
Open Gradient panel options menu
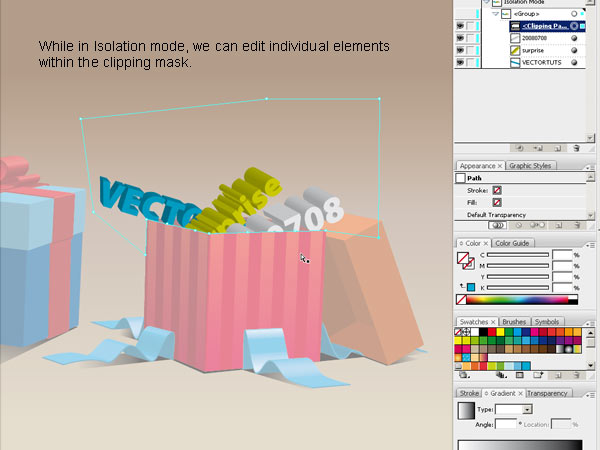(x=590, y=395)
